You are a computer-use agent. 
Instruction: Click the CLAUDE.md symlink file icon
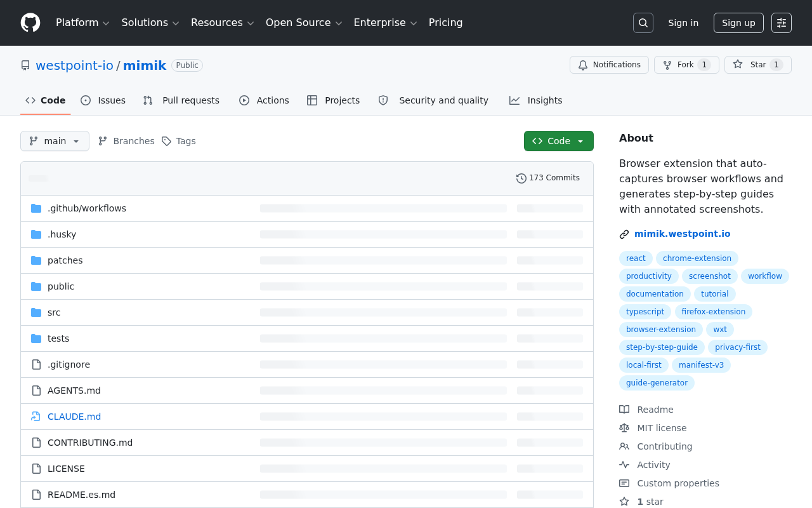click(36, 417)
